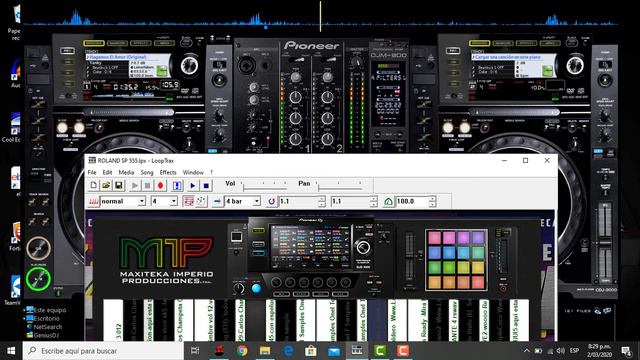The width and height of the screenshot is (640, 360).
Task: Click the white piano key labeled '3.012'
Action: tap(113, 320)
